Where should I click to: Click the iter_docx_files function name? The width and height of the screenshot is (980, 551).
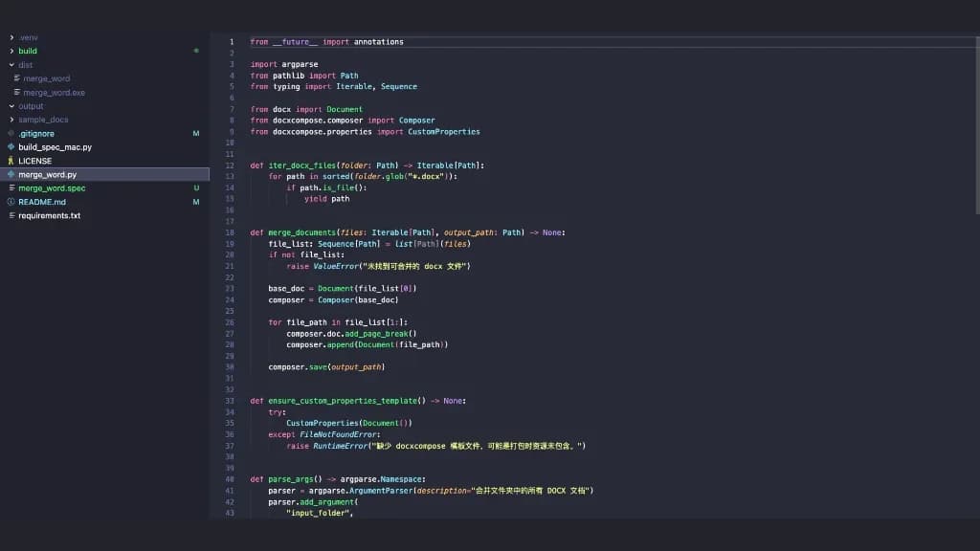(x=301, y=165)
